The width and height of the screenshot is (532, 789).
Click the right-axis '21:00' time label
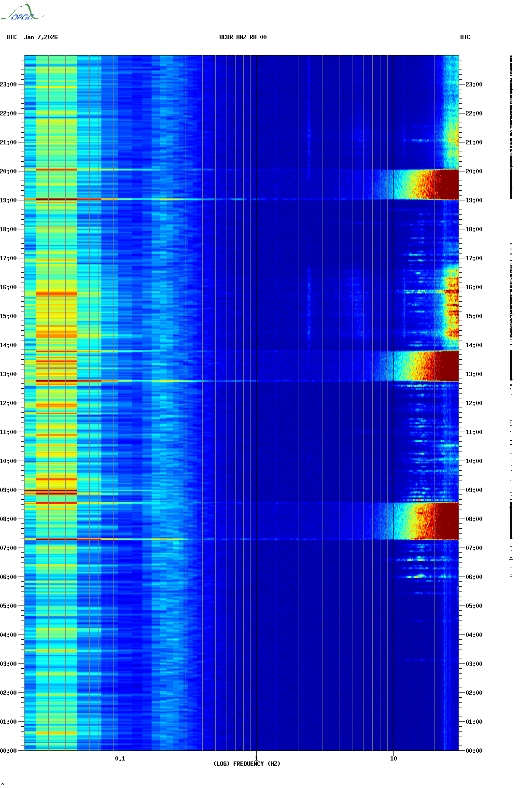[x=474, y=142]
